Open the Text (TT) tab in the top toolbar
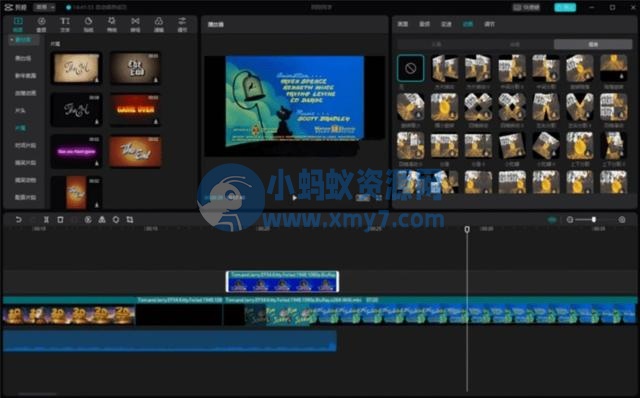The image size is (640, 398). tap(65, 24)
